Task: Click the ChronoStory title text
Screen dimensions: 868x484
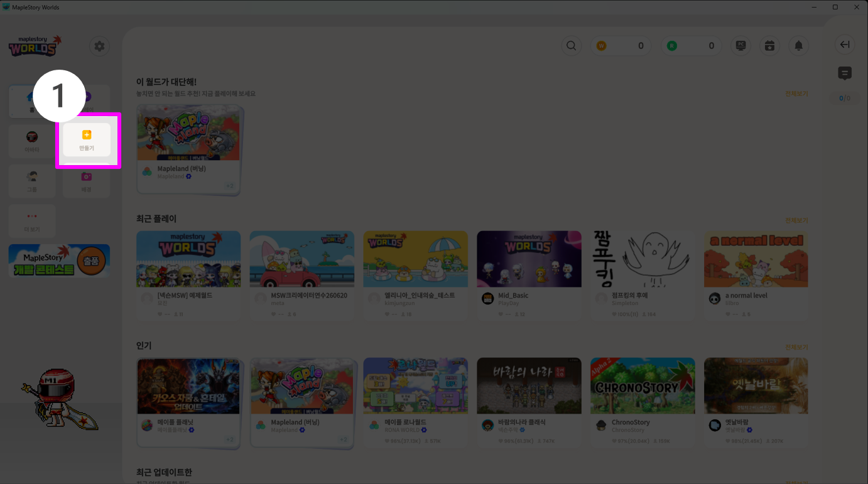Action: tap(631, 422)
